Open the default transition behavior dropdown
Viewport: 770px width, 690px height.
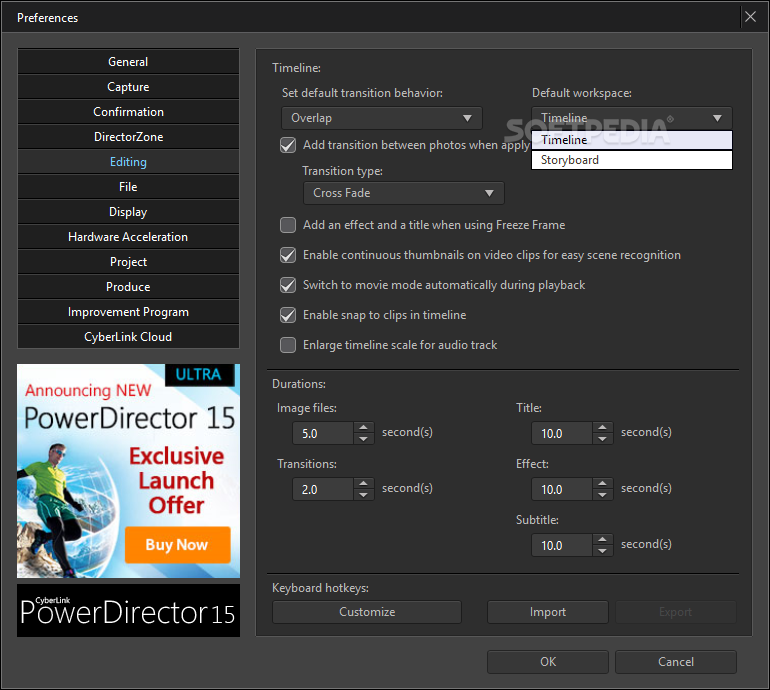click(382, 118)
